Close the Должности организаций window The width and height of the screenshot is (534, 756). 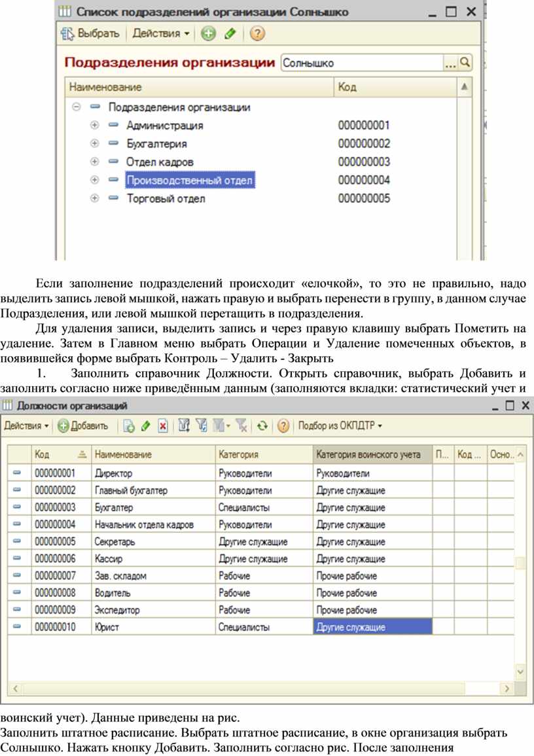click(525, 405)
